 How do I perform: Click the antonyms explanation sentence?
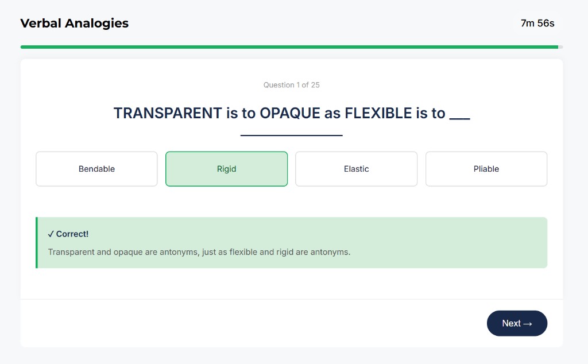coord(199,252)
